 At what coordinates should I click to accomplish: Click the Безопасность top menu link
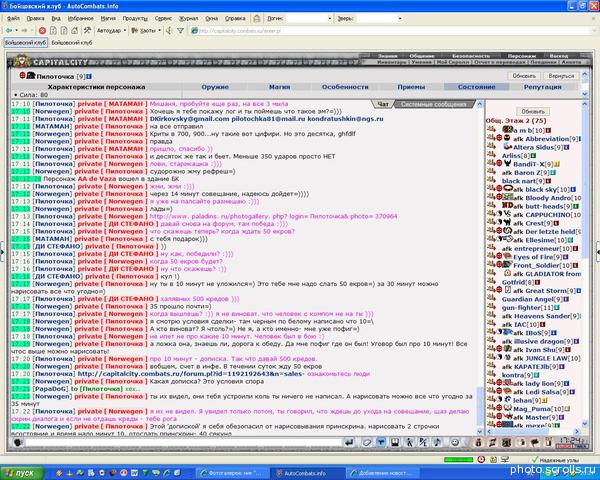pos(471,56)
